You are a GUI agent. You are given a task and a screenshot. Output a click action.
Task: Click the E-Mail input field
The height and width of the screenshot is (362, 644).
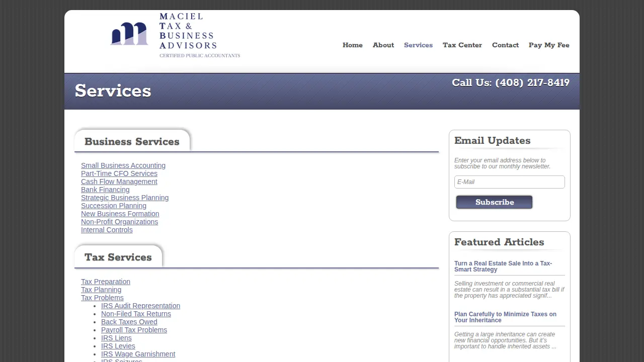[510, 182]
